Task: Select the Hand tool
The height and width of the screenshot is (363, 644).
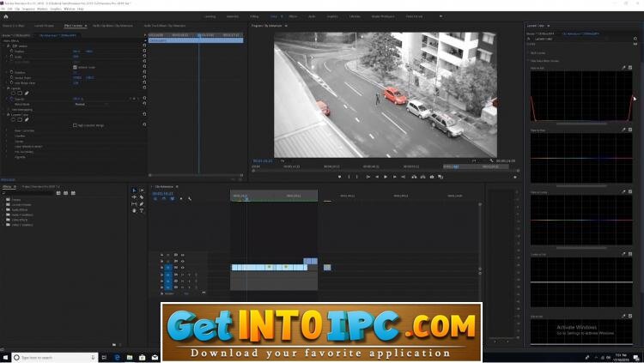Action: point(134,210)
